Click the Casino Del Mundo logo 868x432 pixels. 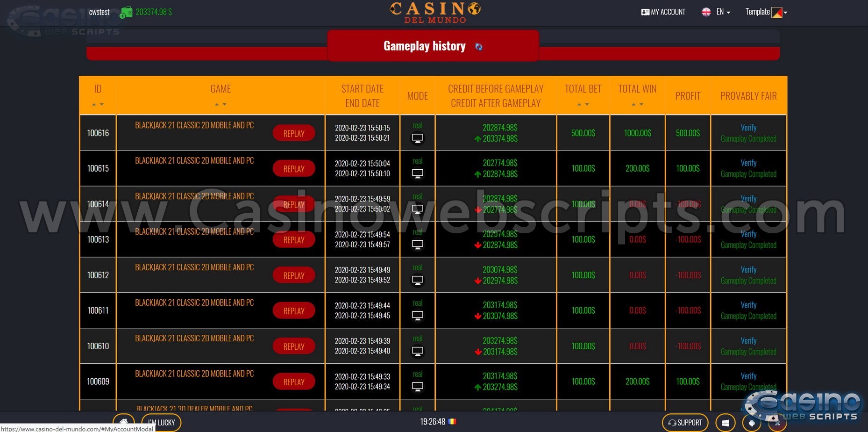coord(435,13)
